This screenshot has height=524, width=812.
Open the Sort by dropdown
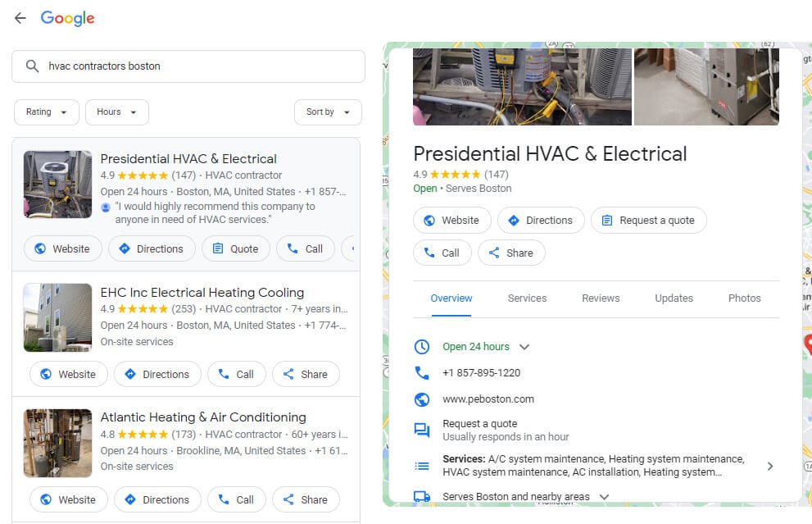tap(328, 112)
